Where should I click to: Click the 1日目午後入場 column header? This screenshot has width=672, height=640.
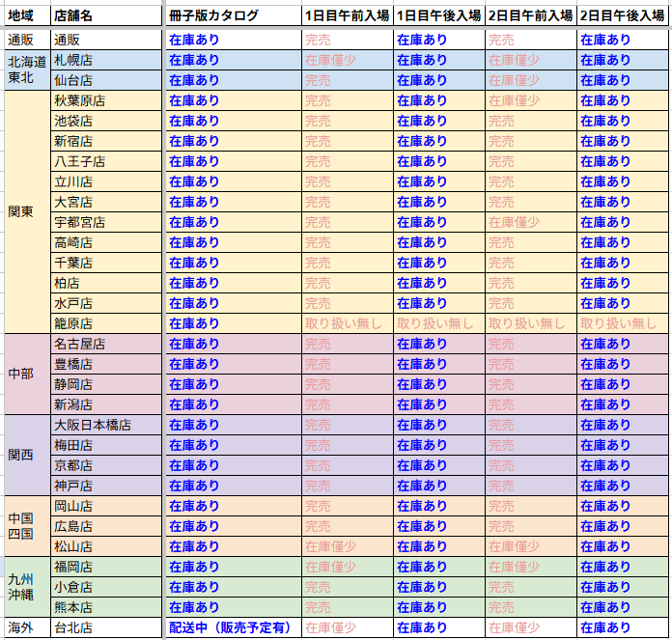439,16
